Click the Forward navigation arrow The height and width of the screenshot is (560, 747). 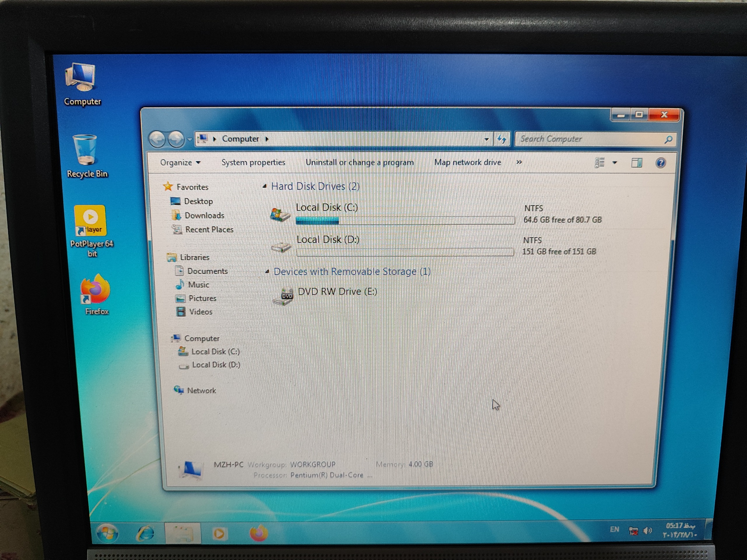click(176, 139)
